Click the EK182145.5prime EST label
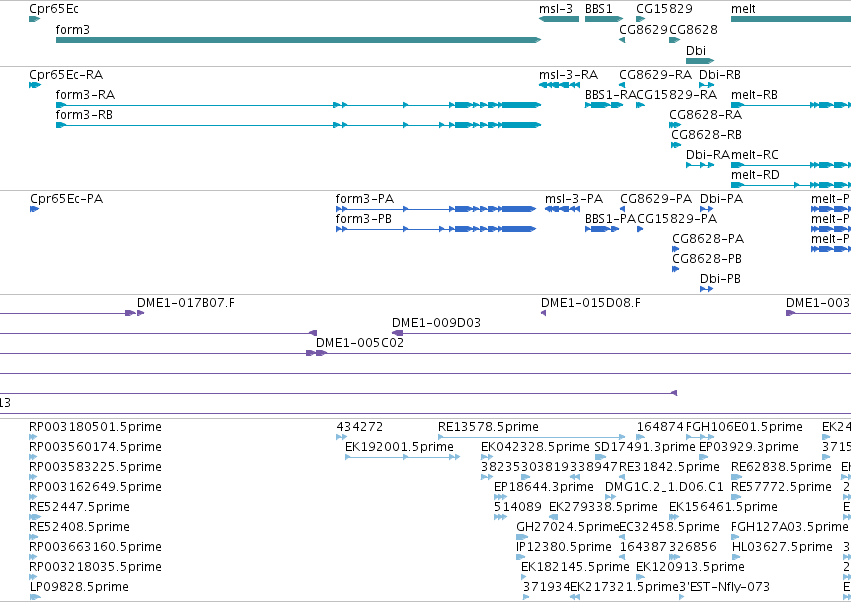This screenshot has height=602, width=851. [x=575, y=567]
